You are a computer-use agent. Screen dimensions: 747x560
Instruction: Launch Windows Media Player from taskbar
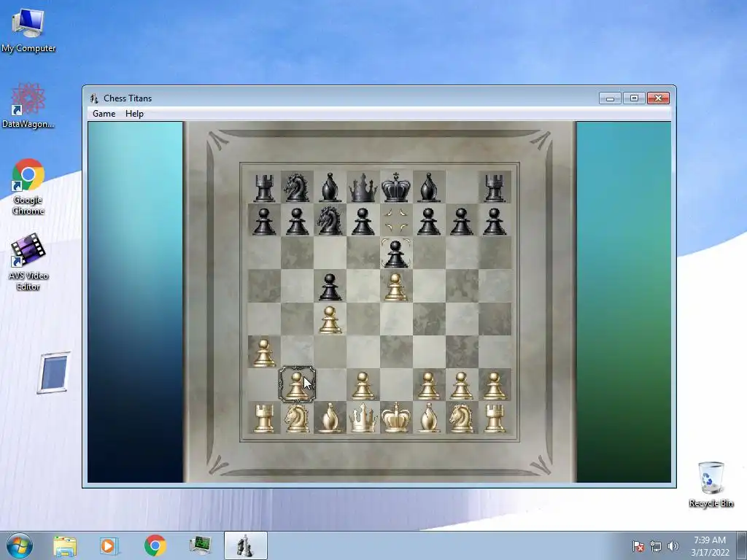coord(109,545)
